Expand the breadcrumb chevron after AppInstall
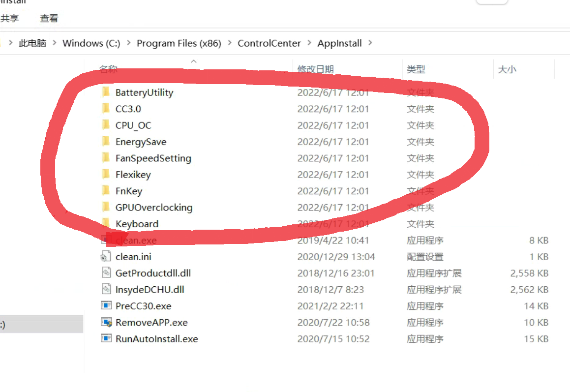Screen dimensions: 570x392 (369, 43)
